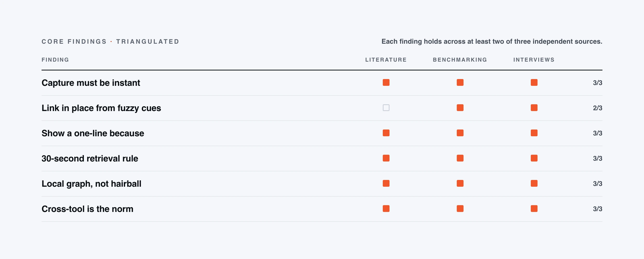644x259 pixels.
Task: Click Literature marker for Cross-tool is the norm
Action: click(386, 209)
